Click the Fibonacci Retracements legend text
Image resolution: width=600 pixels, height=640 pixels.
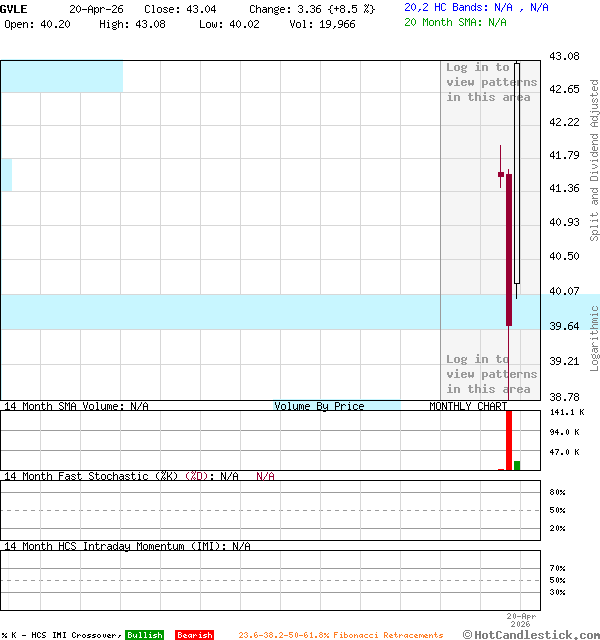point(340,635)
